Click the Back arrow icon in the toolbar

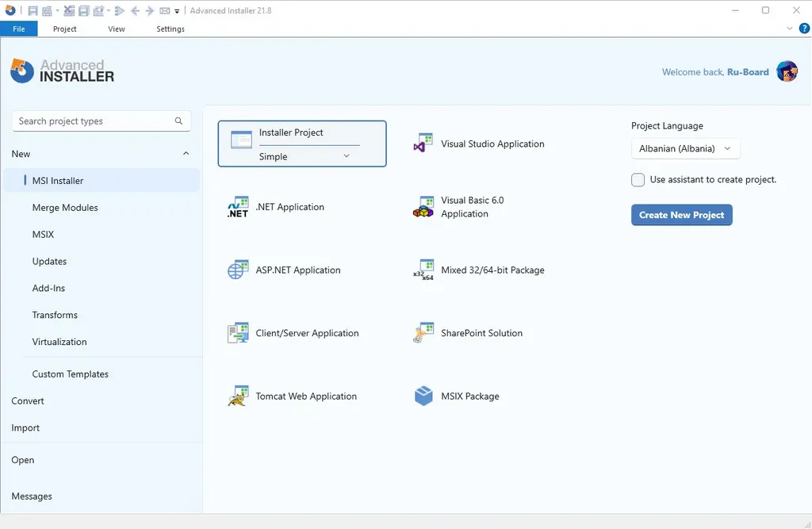(135, 10)
